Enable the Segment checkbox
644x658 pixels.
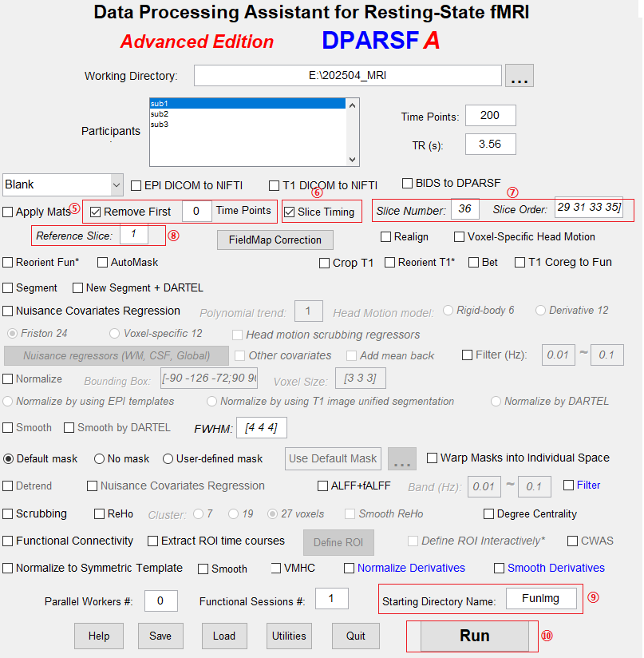coord(7,288)
